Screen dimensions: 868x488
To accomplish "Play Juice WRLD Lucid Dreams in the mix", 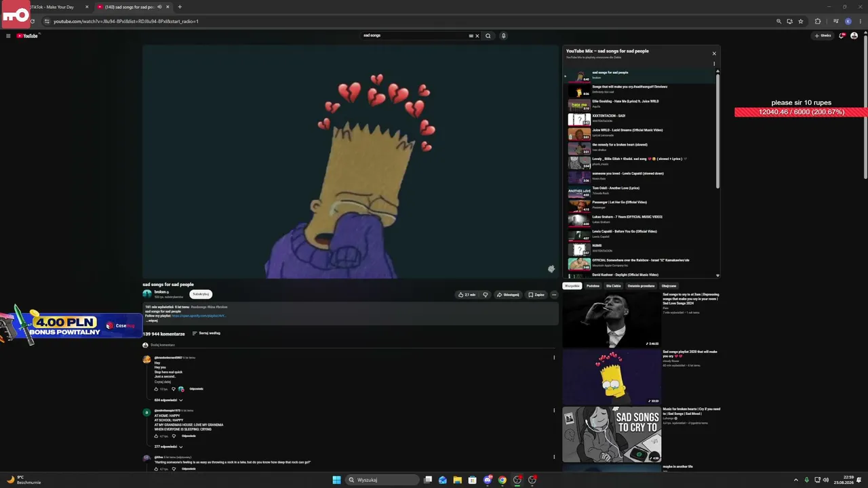I will [641, 134].
